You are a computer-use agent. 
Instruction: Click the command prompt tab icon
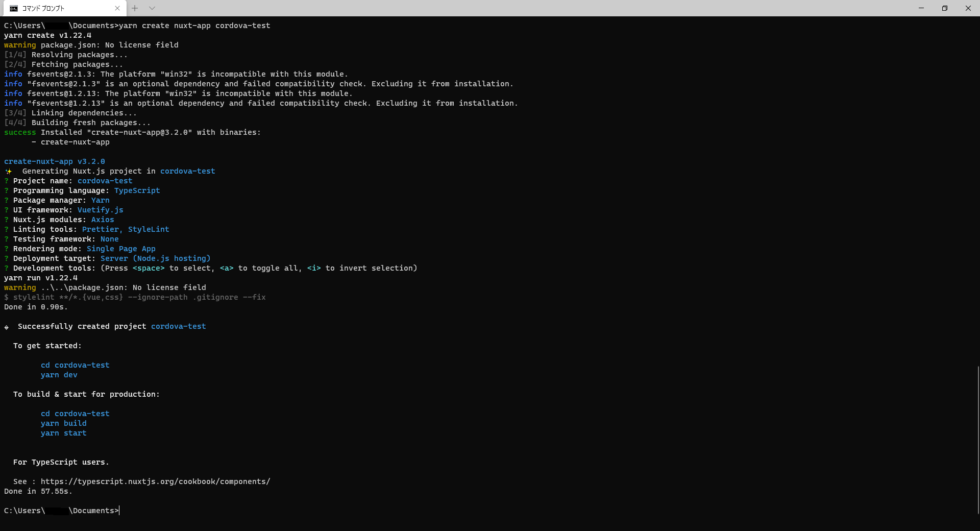point(14,8)
